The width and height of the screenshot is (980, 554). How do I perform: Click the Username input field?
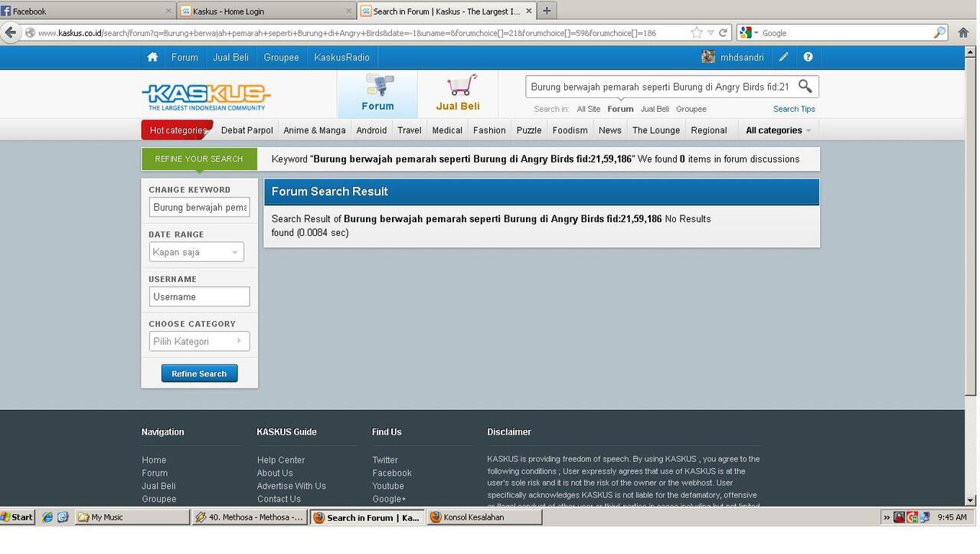[x=199, y=297]
